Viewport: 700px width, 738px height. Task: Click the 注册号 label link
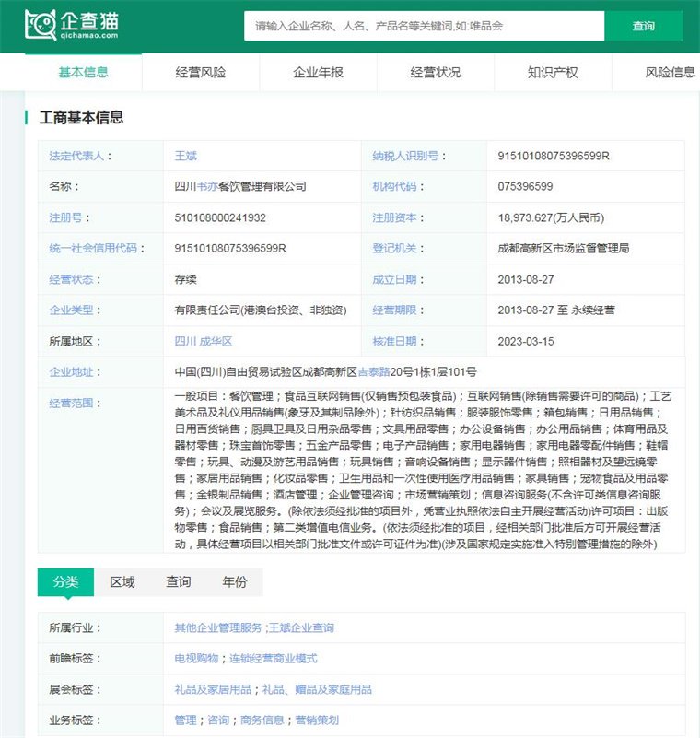65,217
